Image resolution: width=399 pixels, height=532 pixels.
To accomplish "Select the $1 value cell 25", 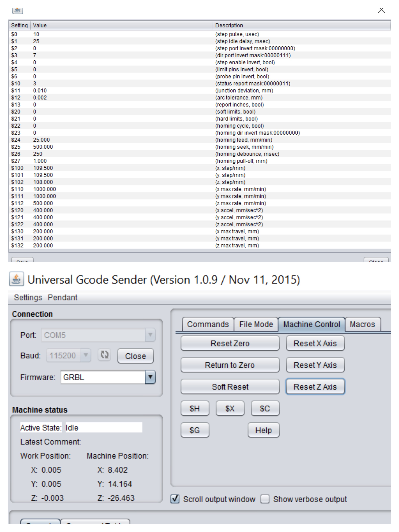I will click(x=36, y=41).
